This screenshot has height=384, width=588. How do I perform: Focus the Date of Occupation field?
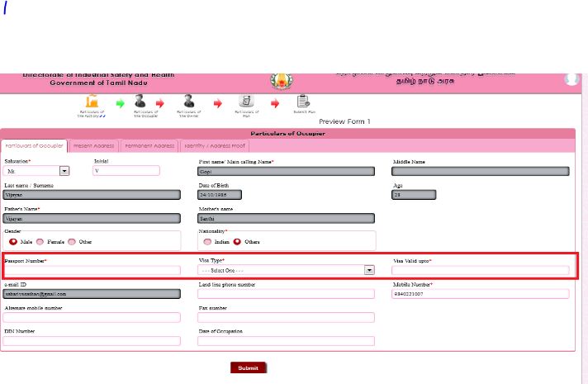pyautogui.click(x=286, y=340)
